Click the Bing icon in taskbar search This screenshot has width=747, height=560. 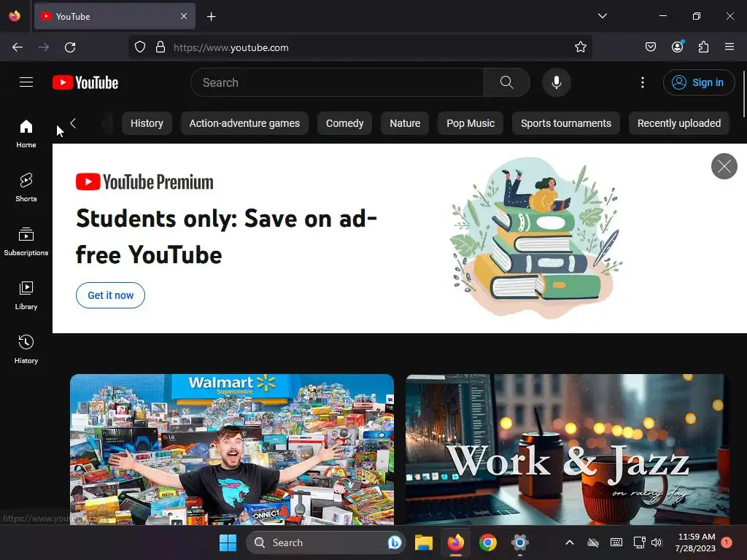click(x=395, y=542)
